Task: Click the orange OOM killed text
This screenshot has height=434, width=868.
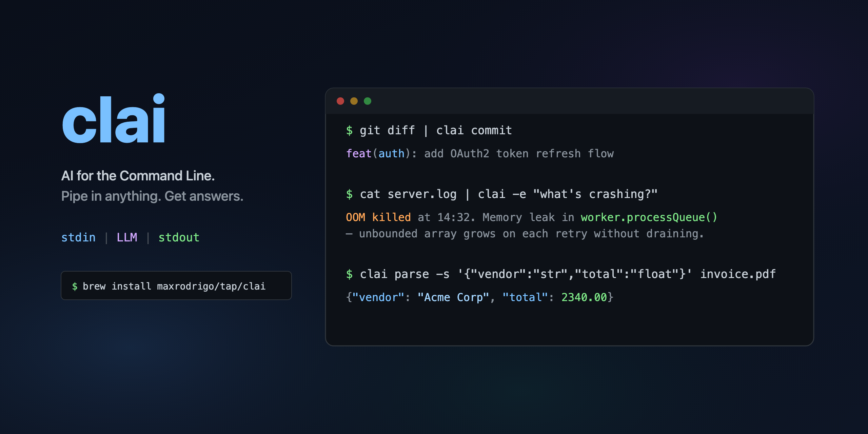Action: pos(378,217)
